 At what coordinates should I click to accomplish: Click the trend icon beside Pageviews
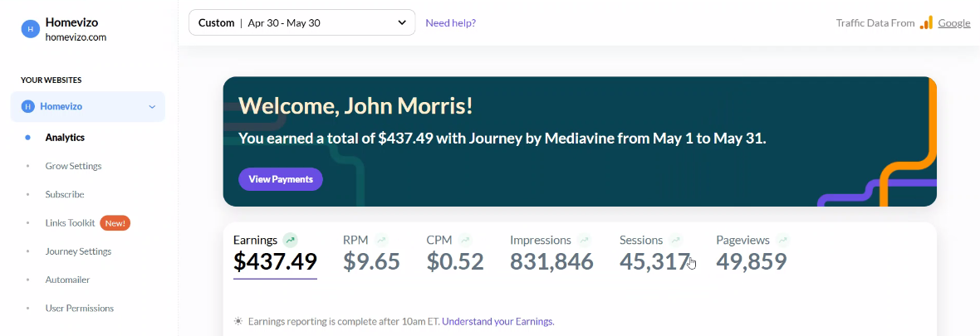point(782,240)
